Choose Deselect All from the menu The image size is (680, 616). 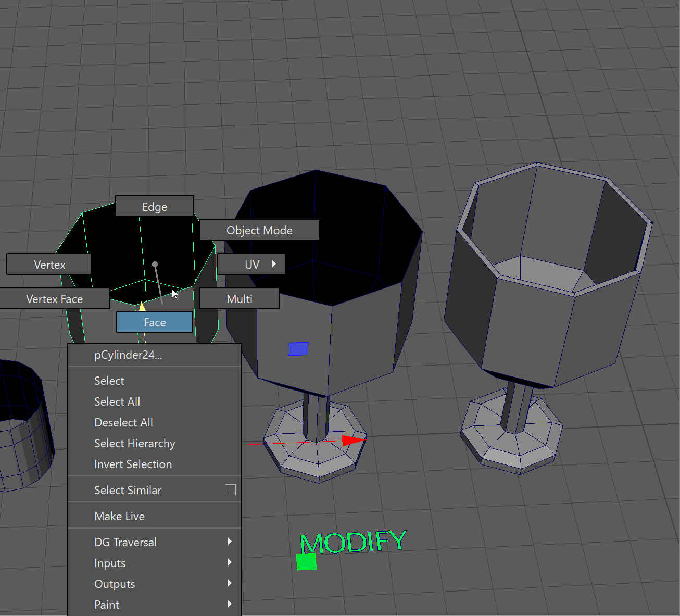click(123, 422)
